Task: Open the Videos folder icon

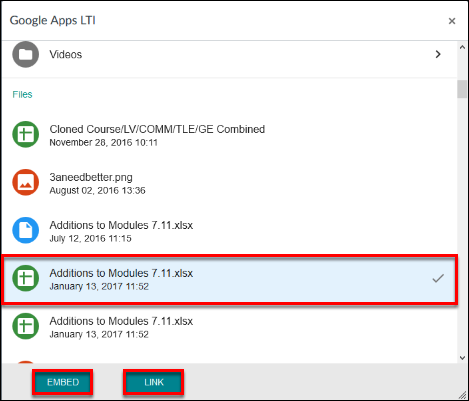Action: click(x=26, y=54)
